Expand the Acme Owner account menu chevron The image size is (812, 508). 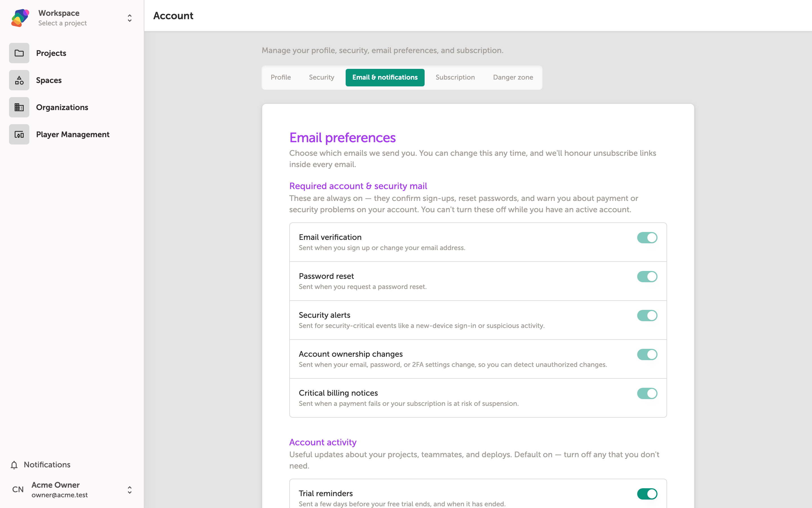[x=129, y=490]
